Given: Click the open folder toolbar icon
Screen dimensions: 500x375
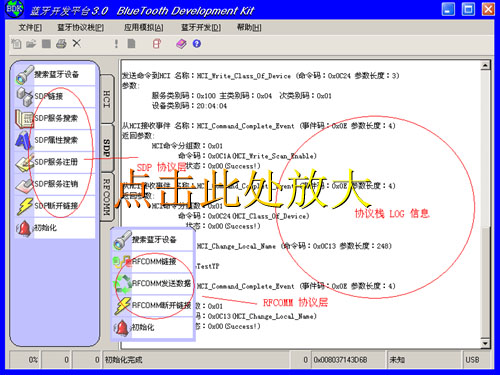Looking at the screenshot, I should click(31, 44).
